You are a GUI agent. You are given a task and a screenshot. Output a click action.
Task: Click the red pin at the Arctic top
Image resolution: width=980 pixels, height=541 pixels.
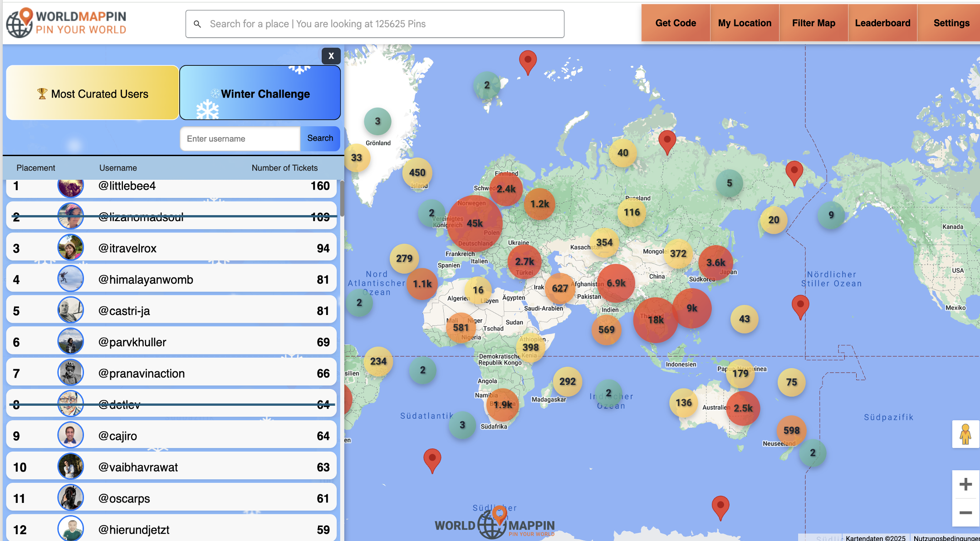pos(528,62)
